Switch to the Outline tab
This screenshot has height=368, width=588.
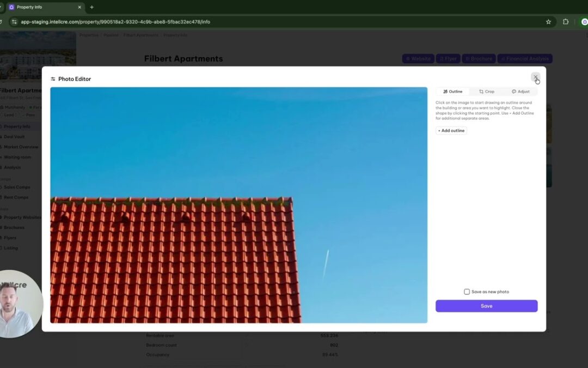[x=452, y=92]
